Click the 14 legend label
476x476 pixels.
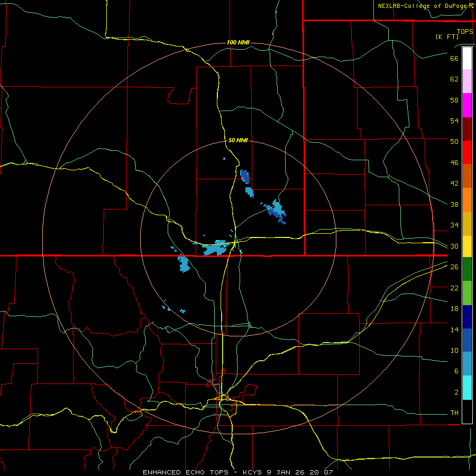point(454,329)
